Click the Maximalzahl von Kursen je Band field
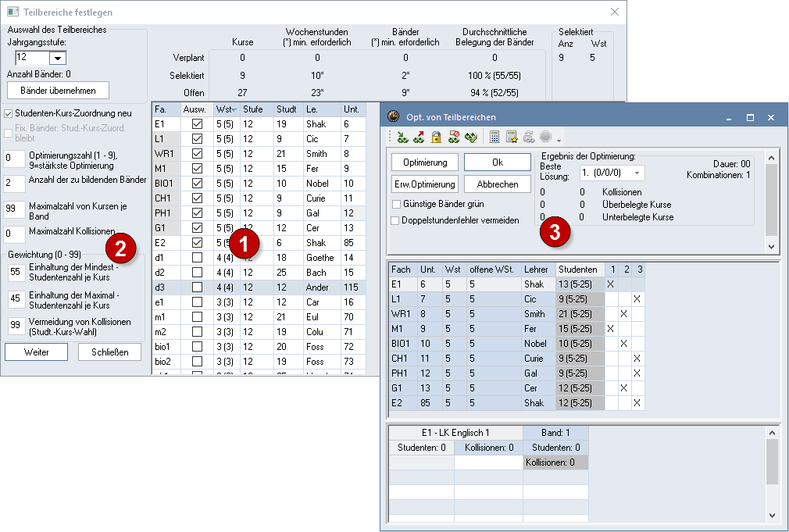The width and height of the screenshot is (789, 532). pyautogui.click(x=14, y=209)
